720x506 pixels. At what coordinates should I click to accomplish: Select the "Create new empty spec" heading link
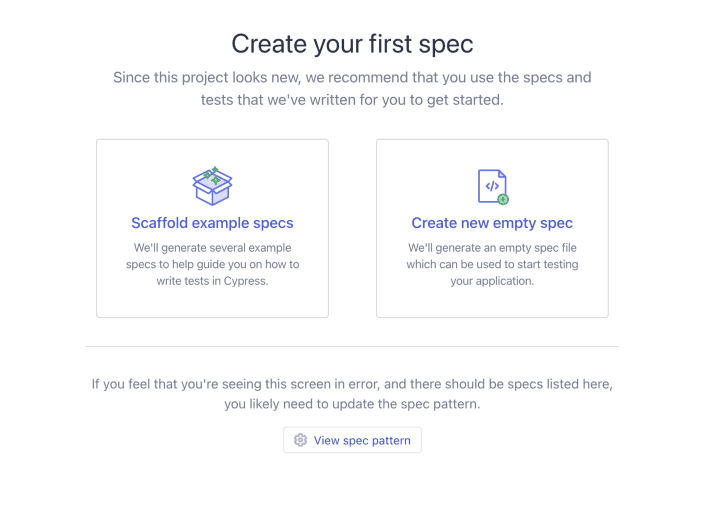click(x=492, y=223)
